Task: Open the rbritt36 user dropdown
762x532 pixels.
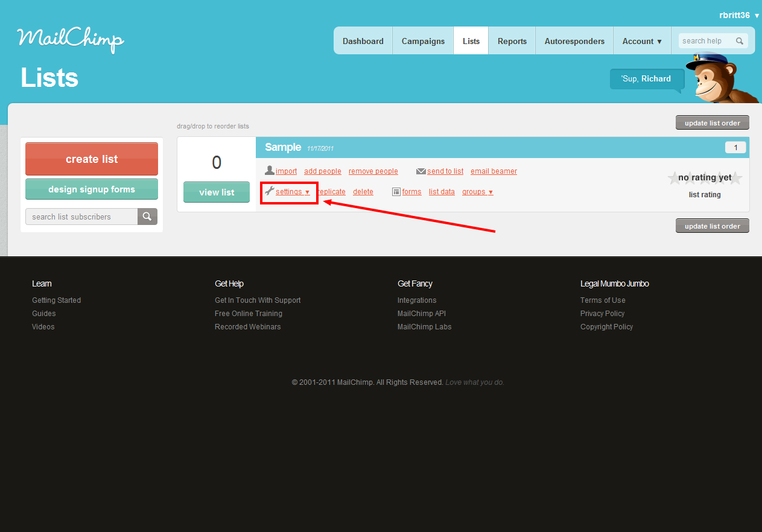Action: click(739, 15)
